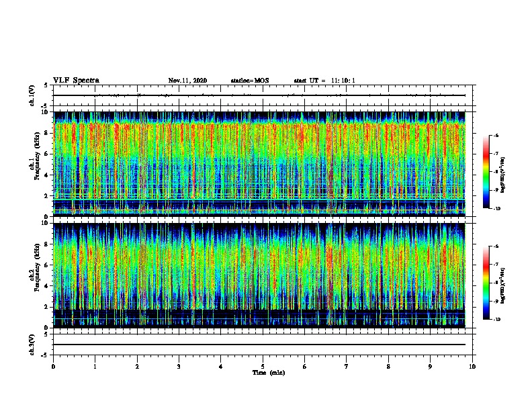Click time axis tick label "9"
This screenshot has width=532, height=411.
[430, 367]
